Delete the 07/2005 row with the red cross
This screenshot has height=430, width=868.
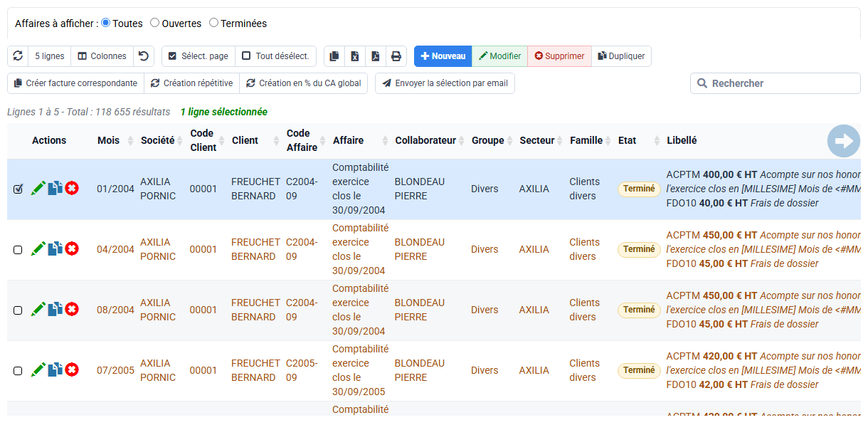(x=72, y=370)
